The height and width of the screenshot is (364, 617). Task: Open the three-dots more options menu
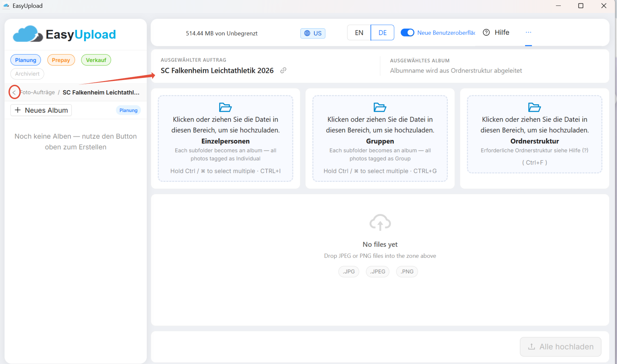click(528, 32)
